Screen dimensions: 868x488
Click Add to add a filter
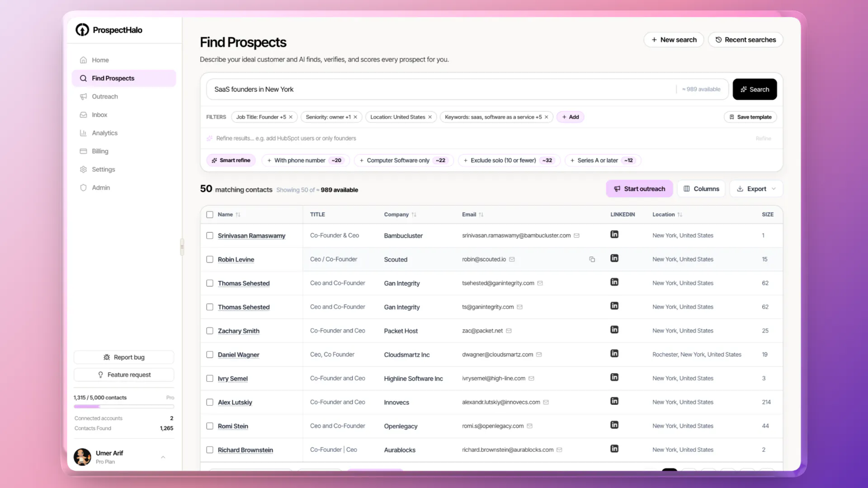click(x=571, y=117)
